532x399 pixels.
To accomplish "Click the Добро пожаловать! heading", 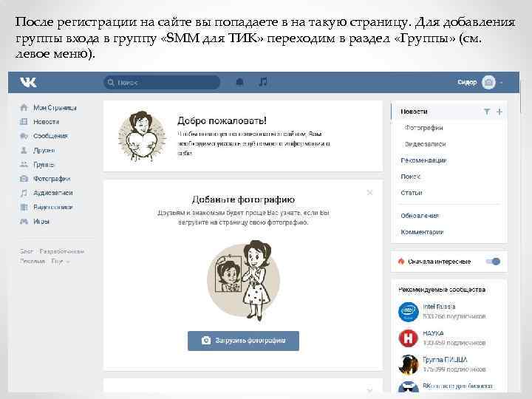I will (222, 120).
